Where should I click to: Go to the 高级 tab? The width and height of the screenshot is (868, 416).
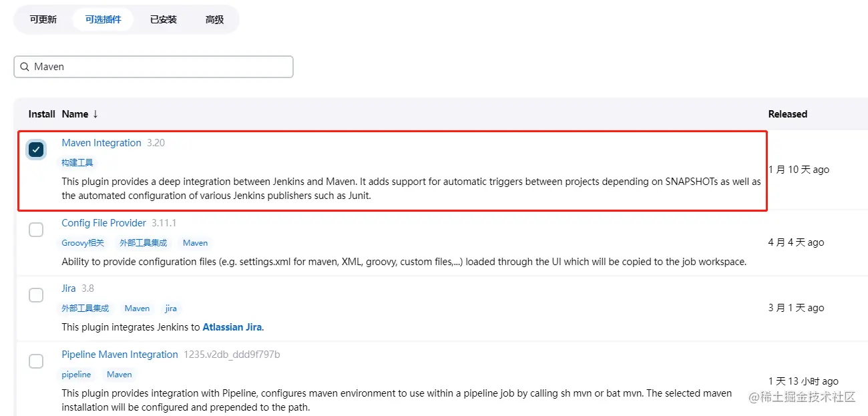[214, 19]
